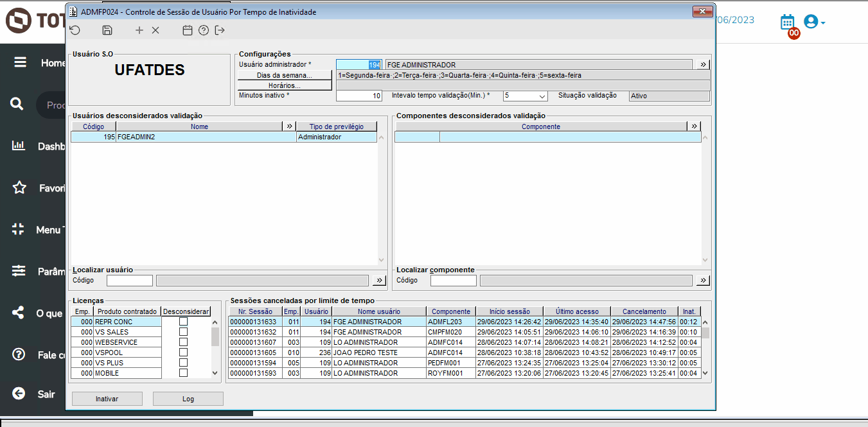Click the TOTVS logo icon
The image size is (868, 427).
(19, 21)
